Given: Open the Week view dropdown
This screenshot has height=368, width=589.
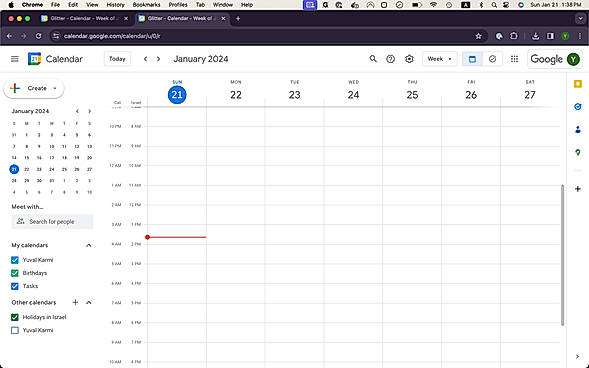Looking at the screenshot, I should tap(439, 59).
